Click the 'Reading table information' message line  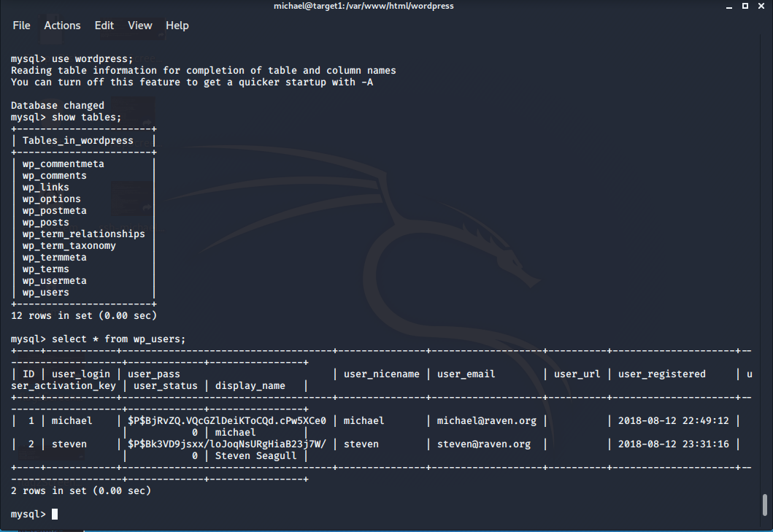pyautogui.click(x=203, y=71)
